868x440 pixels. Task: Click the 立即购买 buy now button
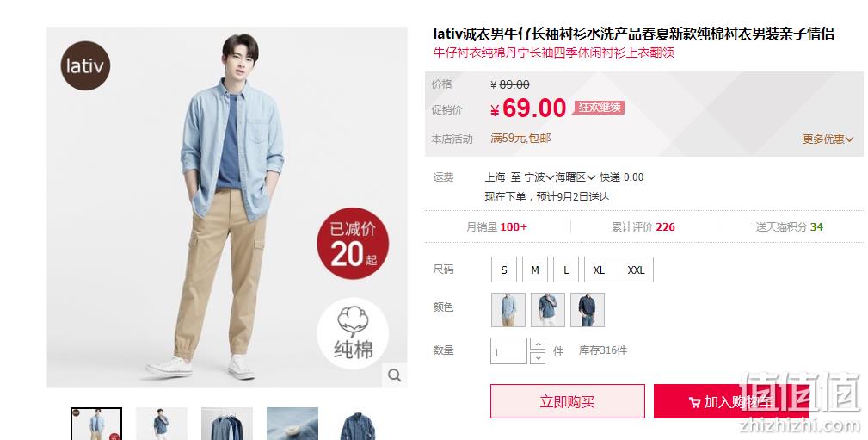(568, 401)
